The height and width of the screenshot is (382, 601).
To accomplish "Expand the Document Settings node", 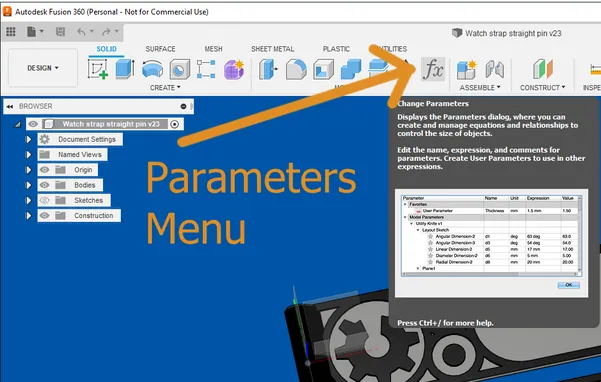I will (28, 139).
